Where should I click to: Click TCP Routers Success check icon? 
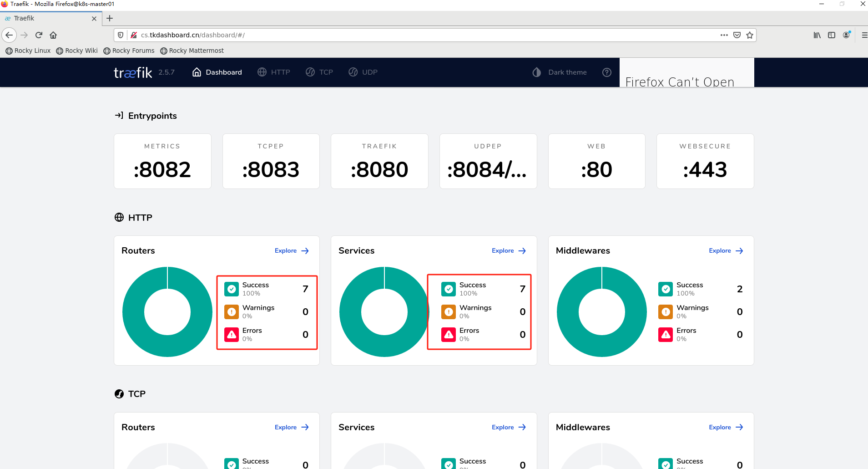coord(232,464)
